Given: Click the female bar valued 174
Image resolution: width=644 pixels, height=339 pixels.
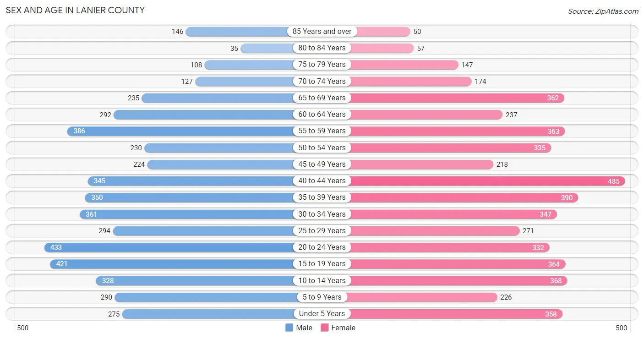Looking at the screenshot, I should pyautogui.click(x=410, y=82).
